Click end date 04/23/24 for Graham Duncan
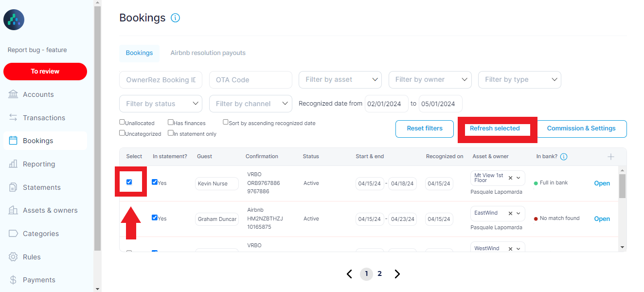644x292 pixels. click(x=402, y=219)
